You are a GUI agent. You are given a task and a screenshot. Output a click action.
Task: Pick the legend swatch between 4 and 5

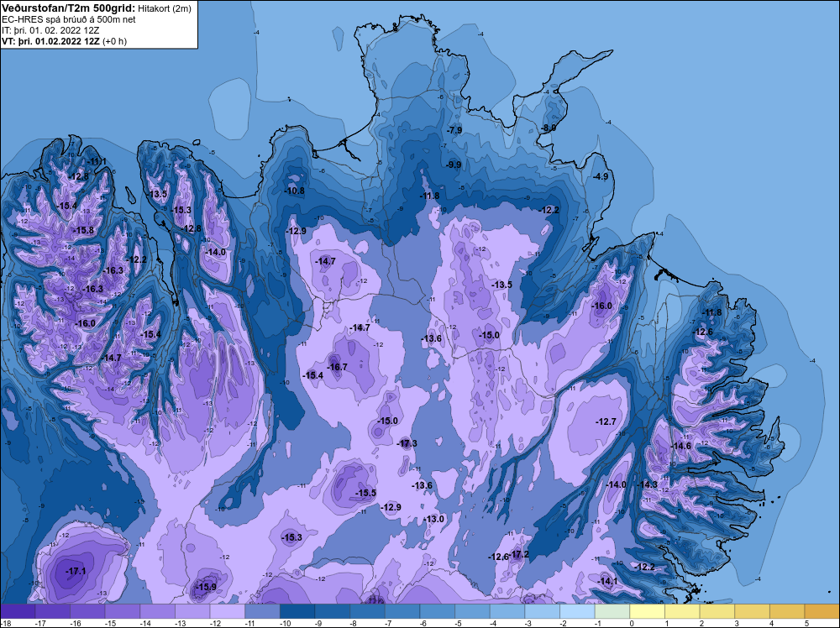point(787,611)
